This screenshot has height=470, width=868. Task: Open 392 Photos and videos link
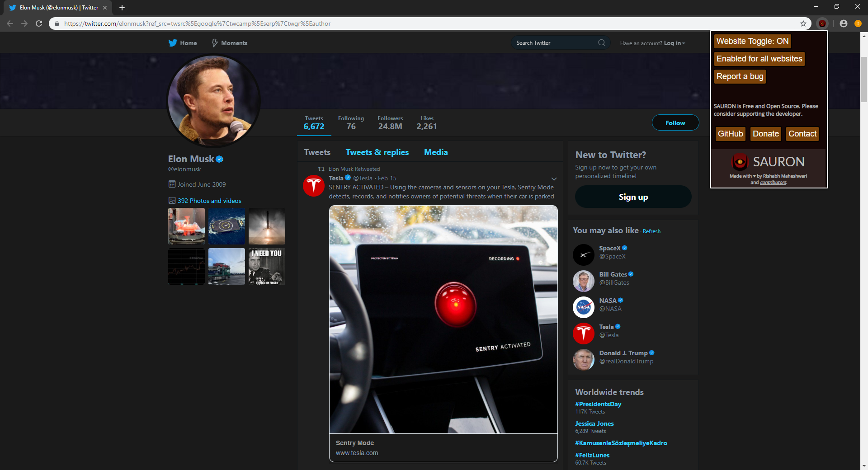pos(209,201)
